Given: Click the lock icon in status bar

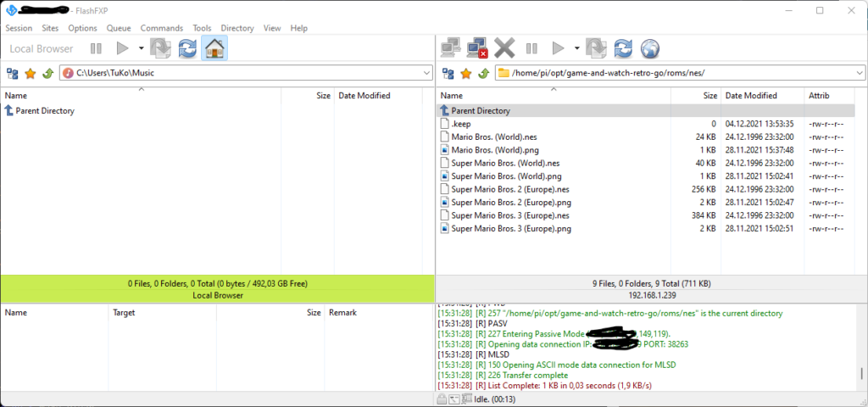Looking at the screenshot, I should [x=442, y=399].
